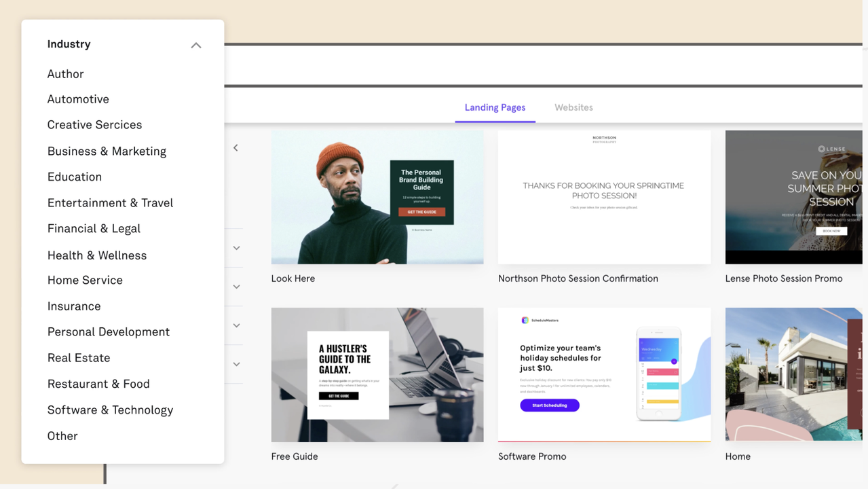Select the Education industry option
The width and height of the screenshot is (868, 489).
(75, 177)
